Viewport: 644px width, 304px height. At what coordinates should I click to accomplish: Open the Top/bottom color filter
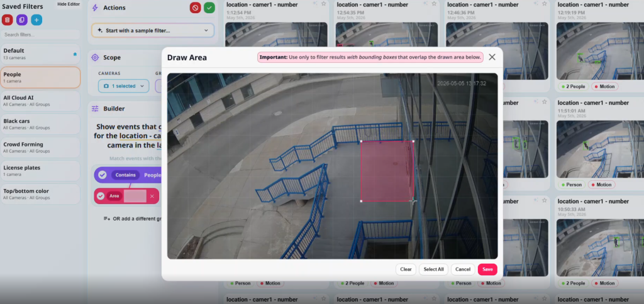(40, 194)
